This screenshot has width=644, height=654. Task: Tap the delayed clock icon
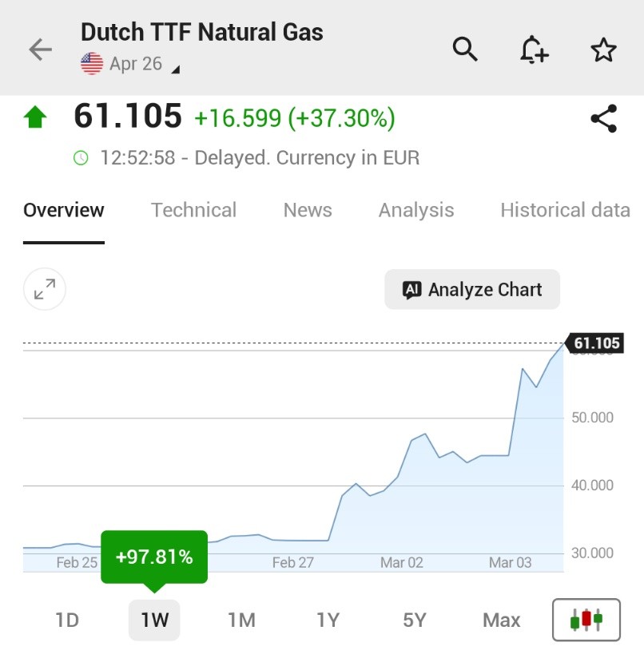point(81,158)
